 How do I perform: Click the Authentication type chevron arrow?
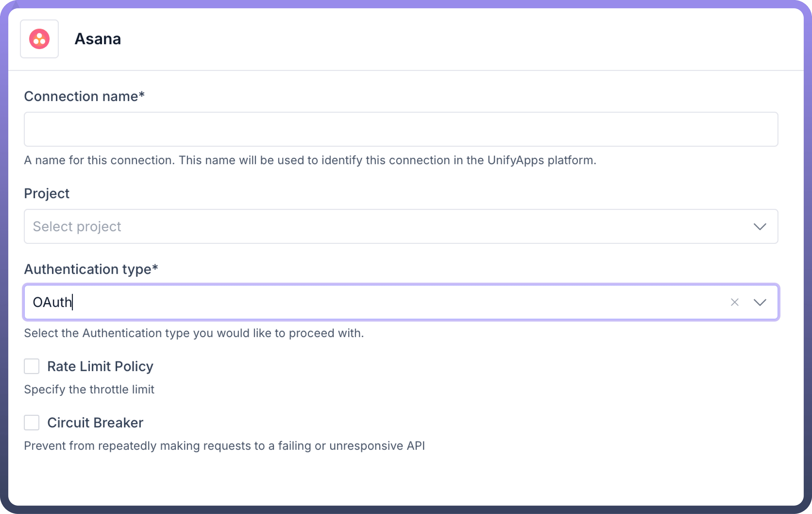[x=760, y=302]
